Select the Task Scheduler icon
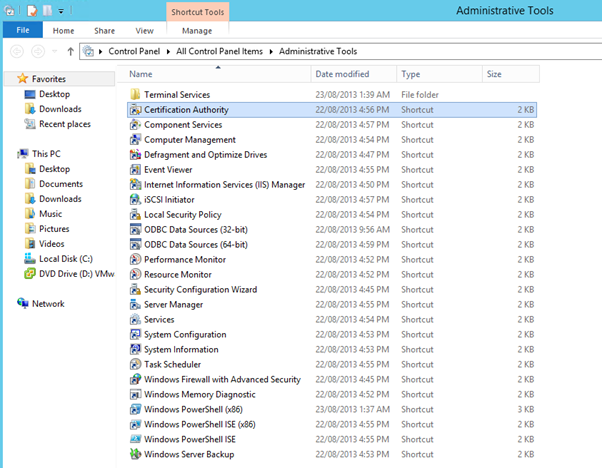 (x=136, y=365)
